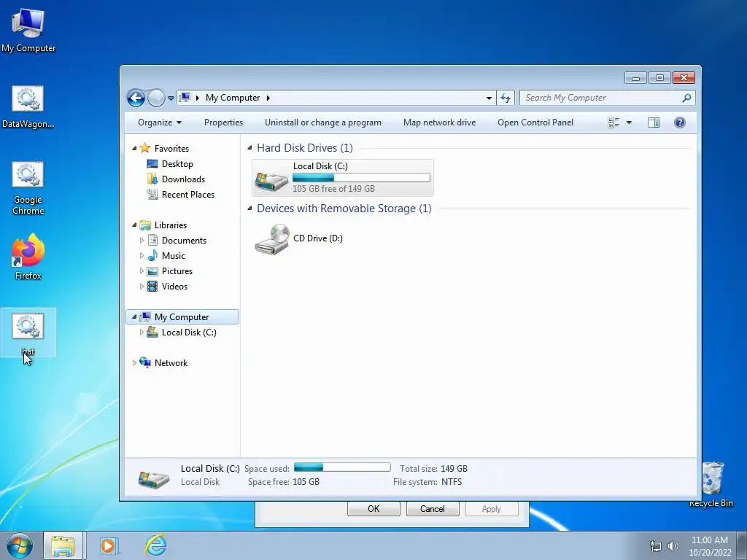The width and height of the screenshot is (747, 560).
Task: Launch Windows Media Player from taskbar
Action: 109,545
